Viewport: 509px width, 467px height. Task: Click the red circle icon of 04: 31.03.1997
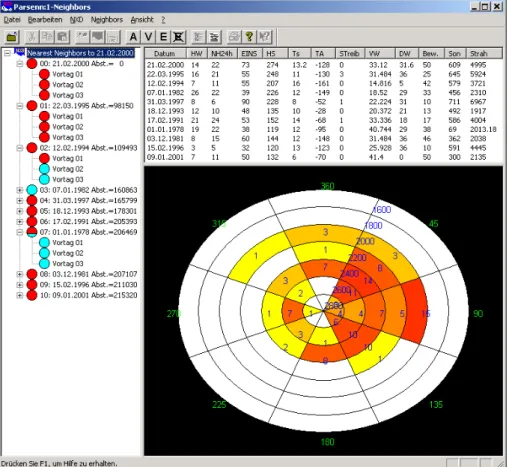click(x=32, y=200)
